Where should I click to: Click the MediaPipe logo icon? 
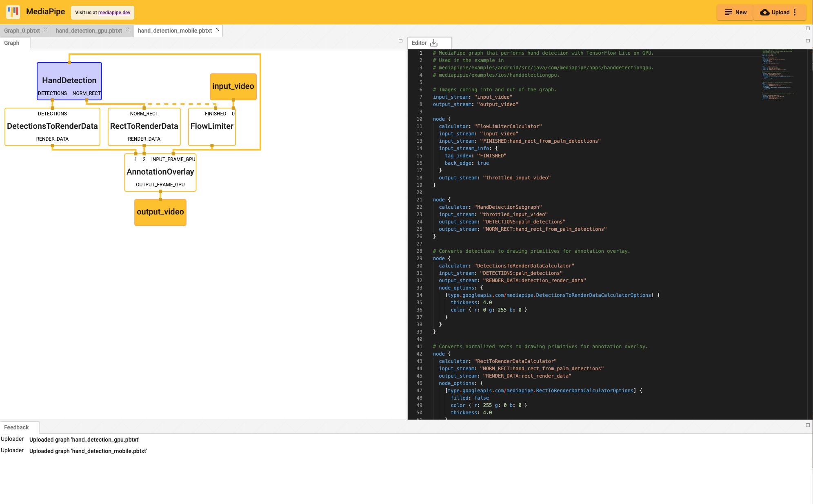13,12
